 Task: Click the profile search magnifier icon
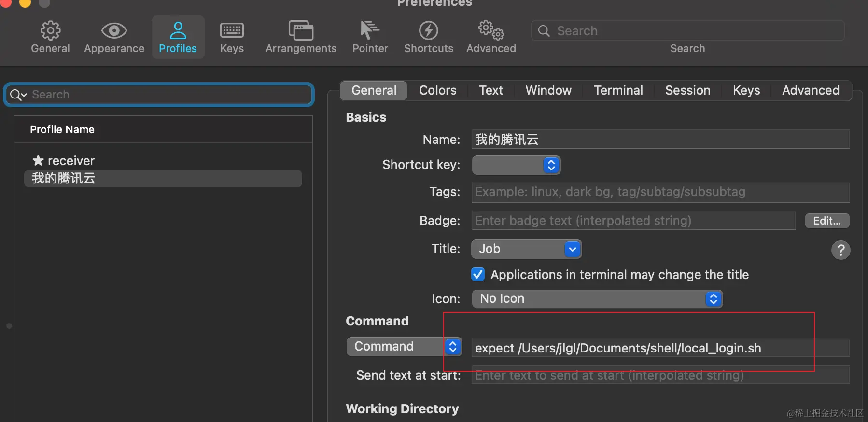point(18,95)
